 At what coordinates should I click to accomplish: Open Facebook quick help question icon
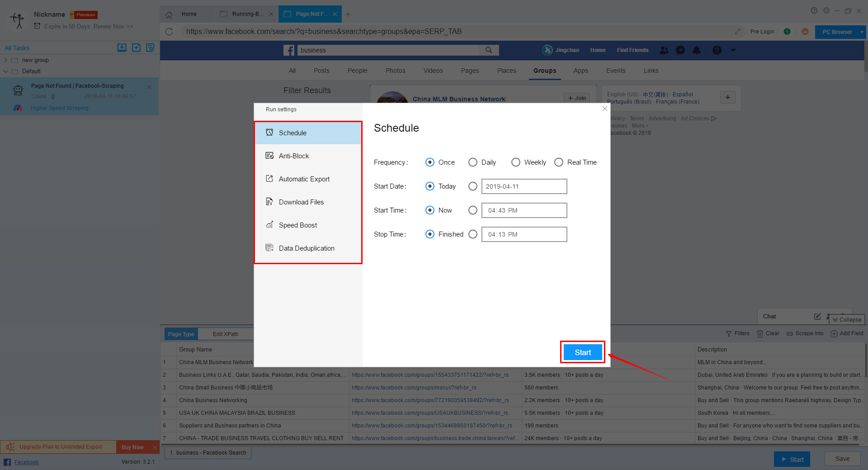click(x=717, y=50)
